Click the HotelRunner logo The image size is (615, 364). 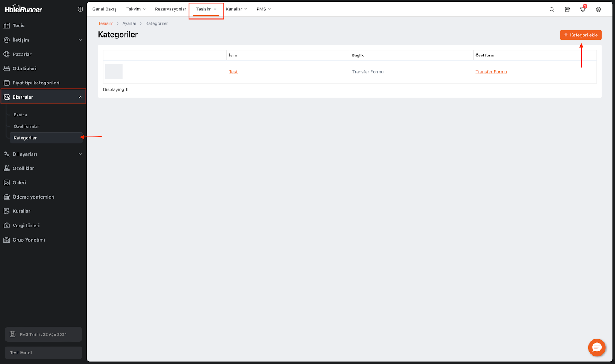[x=23, y=9]
